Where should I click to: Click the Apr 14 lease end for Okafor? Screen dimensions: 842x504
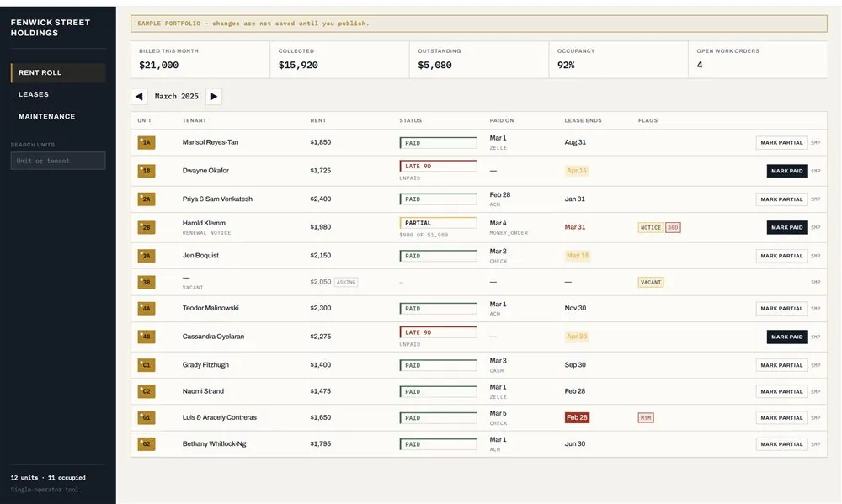577,171
